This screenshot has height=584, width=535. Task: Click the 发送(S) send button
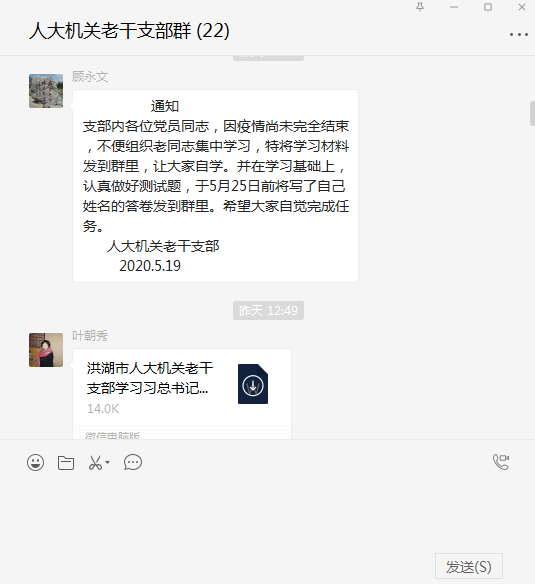469,566
